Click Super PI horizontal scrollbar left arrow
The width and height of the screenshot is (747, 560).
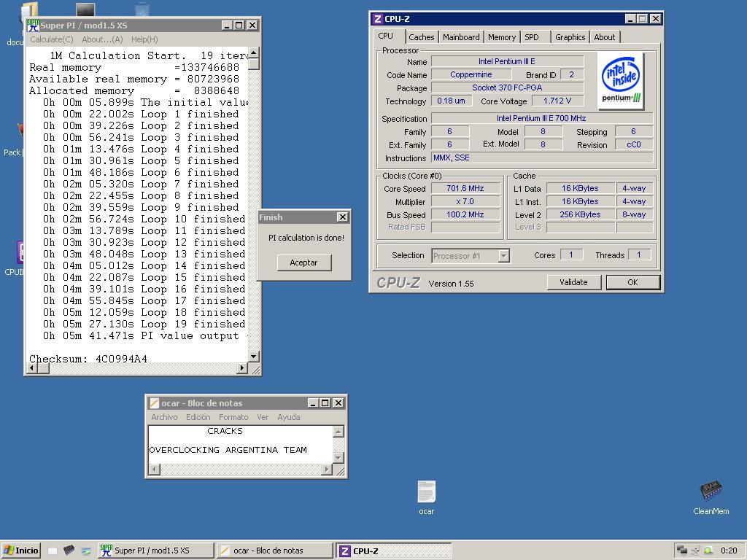click(32, 367)
